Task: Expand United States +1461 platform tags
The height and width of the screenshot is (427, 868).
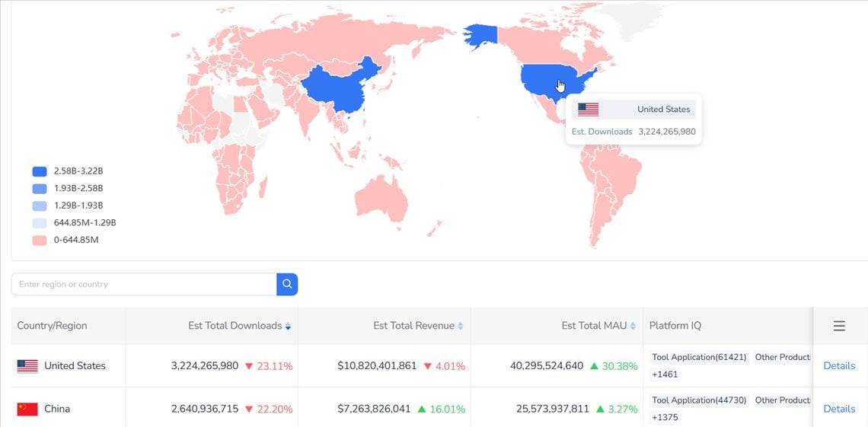Action: 664,374
